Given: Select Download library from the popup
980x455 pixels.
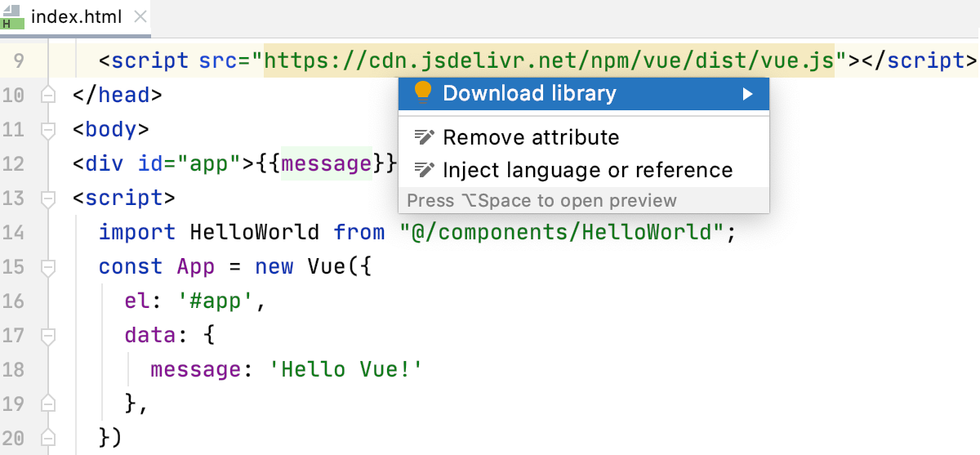Looking at the screenshot, I should [529, 93].
